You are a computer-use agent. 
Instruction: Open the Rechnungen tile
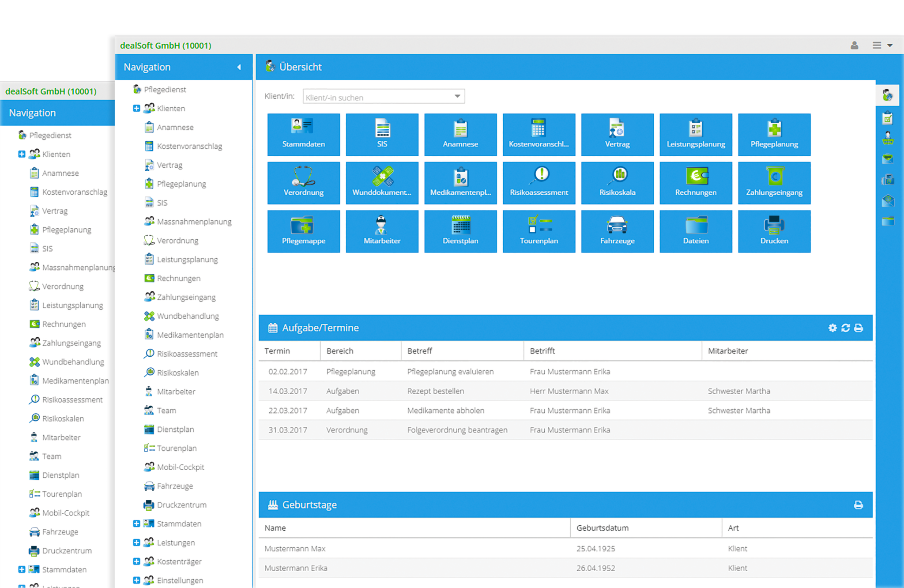point(696,183)
